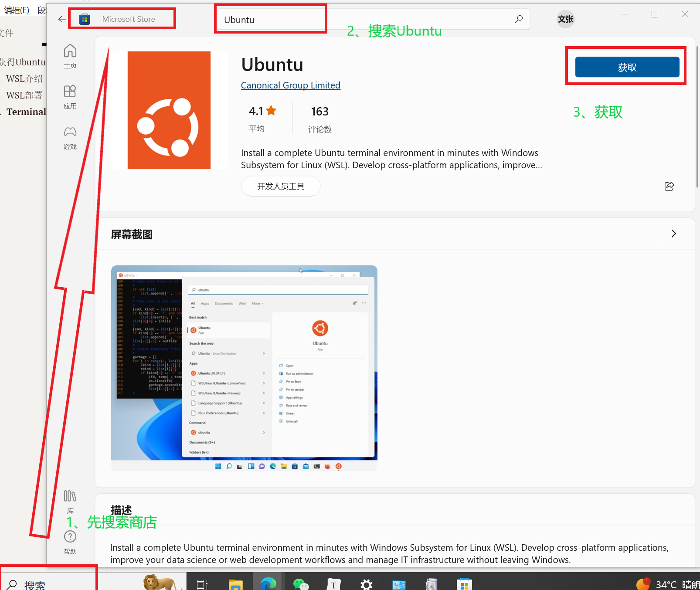Viewport: 700px width, 590px height.
Task: Go back using the Store back arrow
Action: click(62, 19)
